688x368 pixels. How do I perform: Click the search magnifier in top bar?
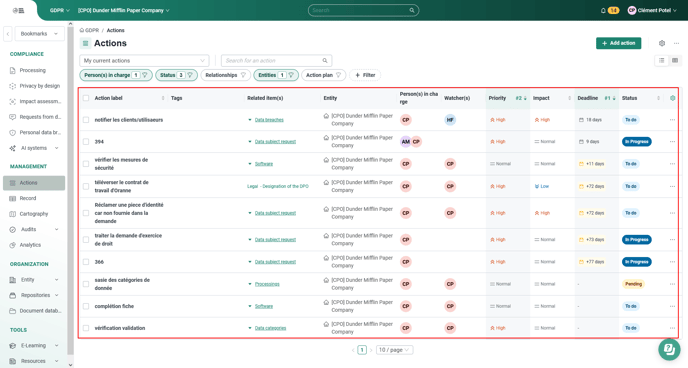click(412, 11)
